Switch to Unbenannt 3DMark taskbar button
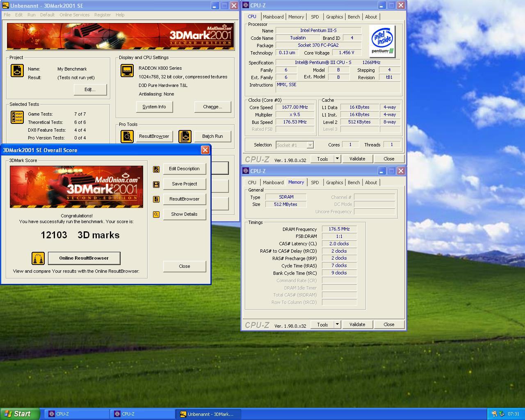Screen dimensions: 525x420 click(x=209, y=414)
